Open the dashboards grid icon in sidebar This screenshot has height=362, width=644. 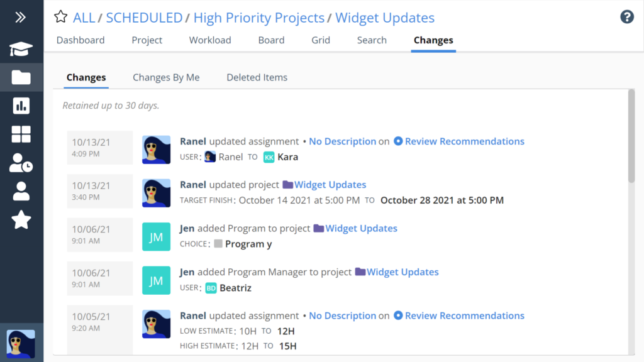coord(21,134)
